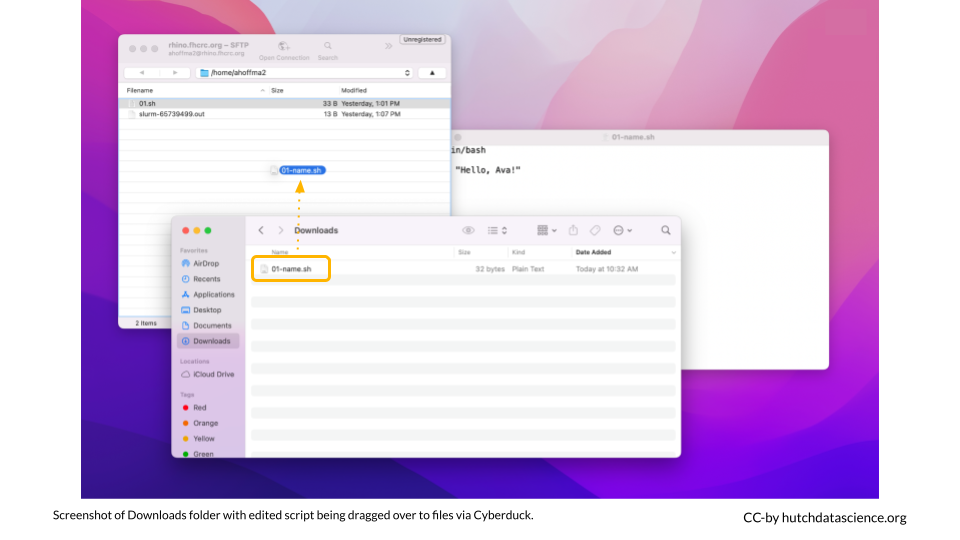960x540 pixels.
Task: Click the Finder tag icon
Action: [595, 230]
